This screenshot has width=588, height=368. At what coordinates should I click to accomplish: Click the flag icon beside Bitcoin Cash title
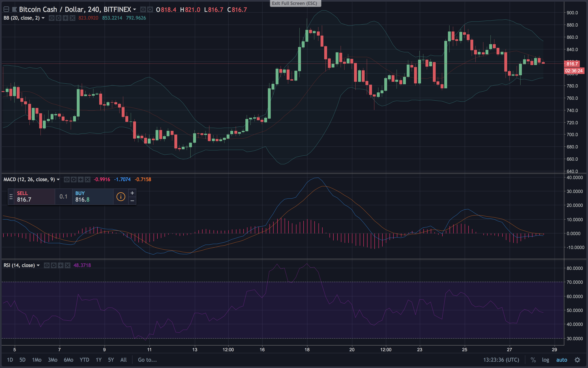14,9
